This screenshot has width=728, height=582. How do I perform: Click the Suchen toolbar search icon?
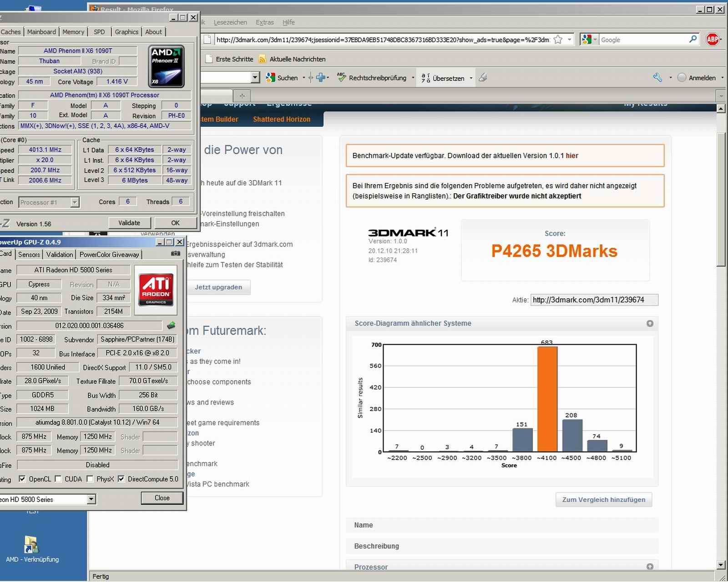[x=271, y=78]
